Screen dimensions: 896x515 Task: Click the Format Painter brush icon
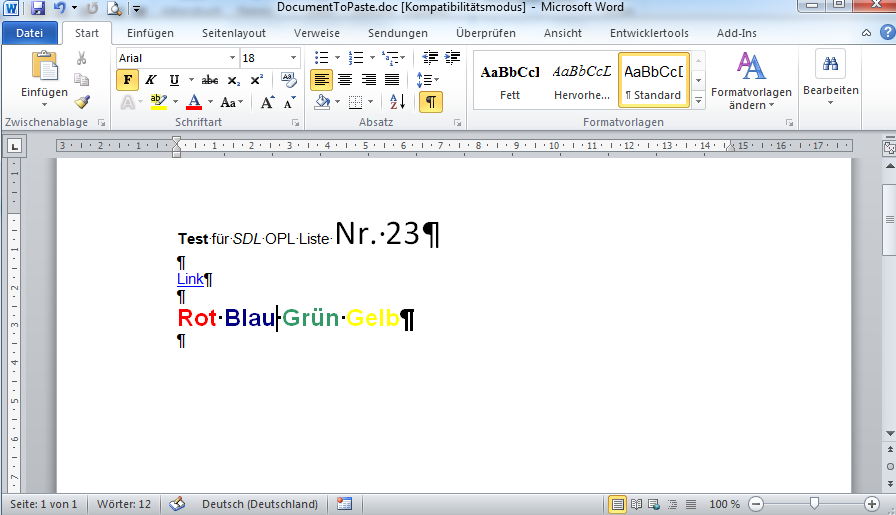[82, 101]
